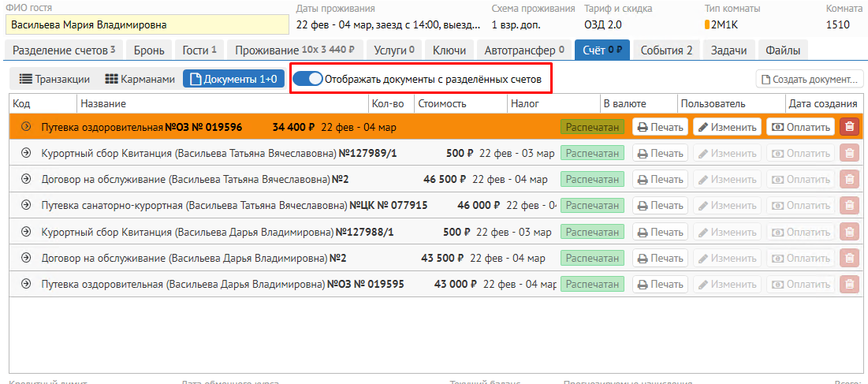Click trash icon on Договор на обслуживание №2 Татьяна row
The width and height of the screenshot is (868, 384).
pos(849,180)
